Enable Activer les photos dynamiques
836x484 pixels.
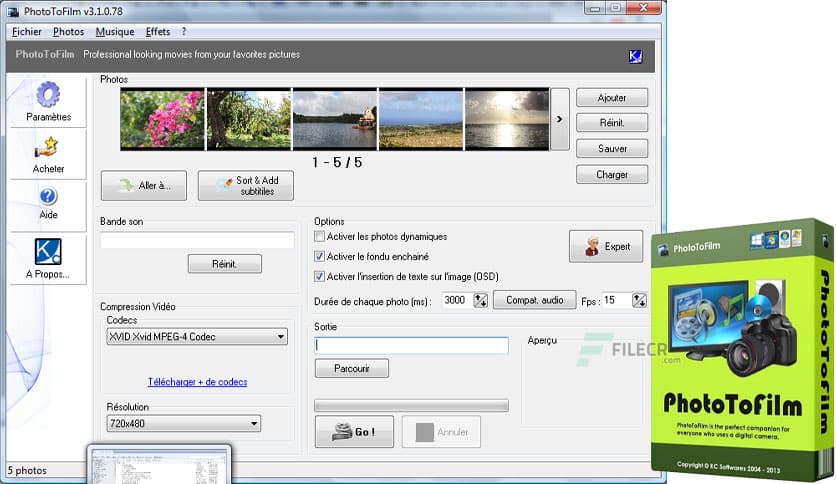(319, 236)
